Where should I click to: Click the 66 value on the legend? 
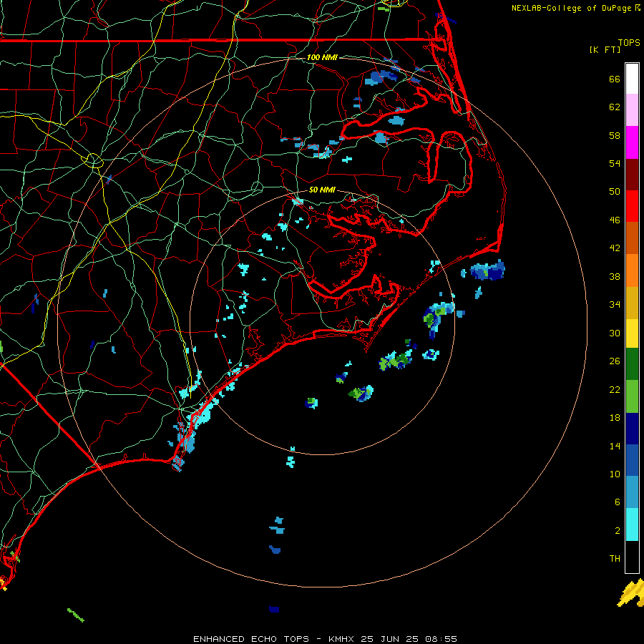click(615, 79)
